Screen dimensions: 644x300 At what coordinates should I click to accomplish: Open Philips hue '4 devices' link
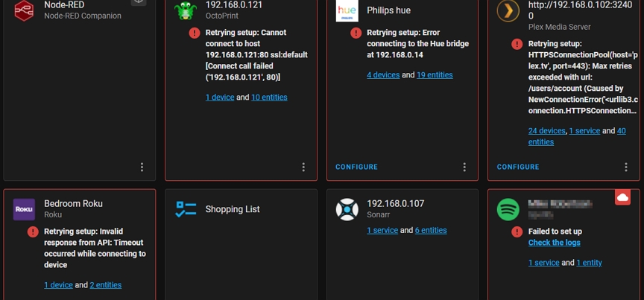point(383,74)
